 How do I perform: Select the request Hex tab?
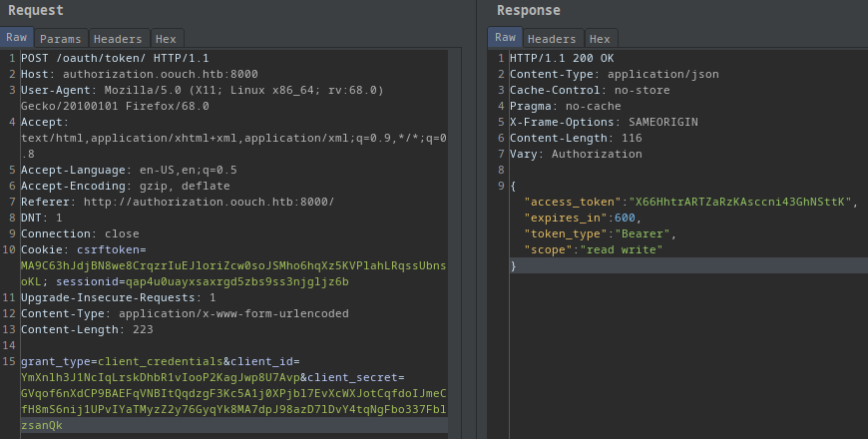click(166, 39)
